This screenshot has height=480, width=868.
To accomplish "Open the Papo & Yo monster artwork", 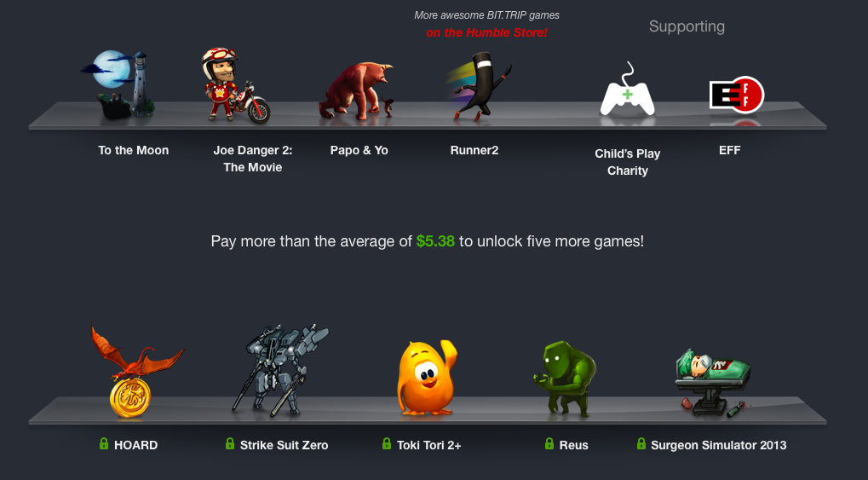I will [x=358, y=90].
